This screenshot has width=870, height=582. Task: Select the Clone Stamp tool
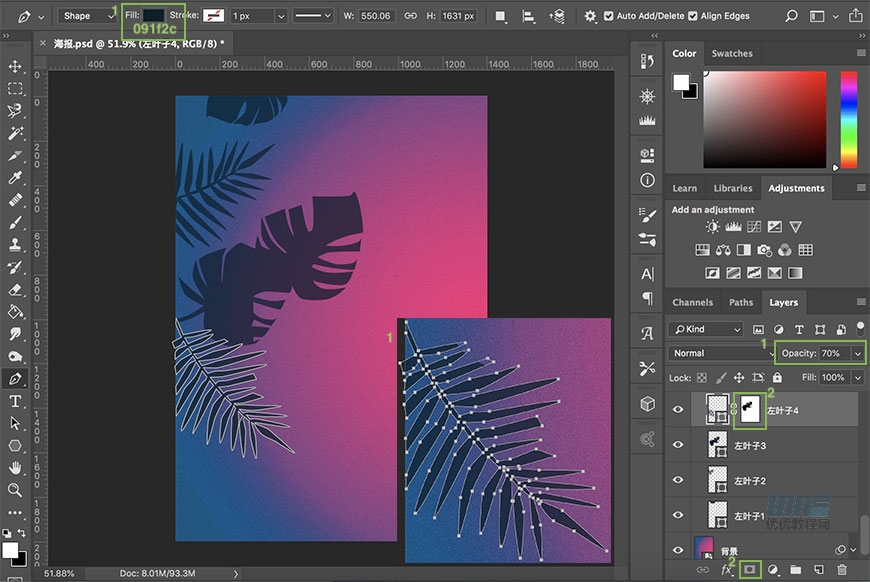tap(15, 245)
